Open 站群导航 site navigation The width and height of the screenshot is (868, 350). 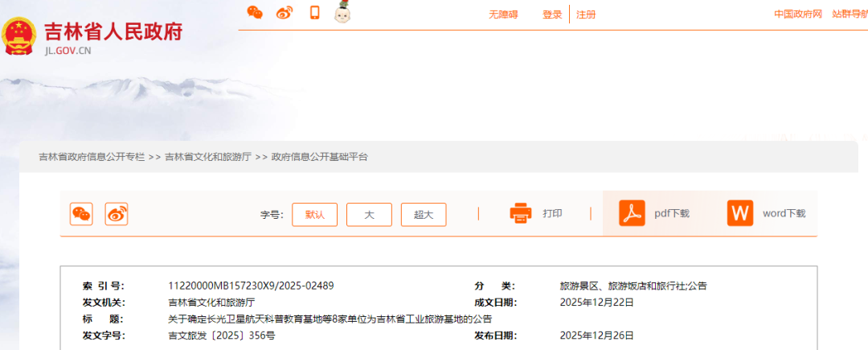click(850, 14)
